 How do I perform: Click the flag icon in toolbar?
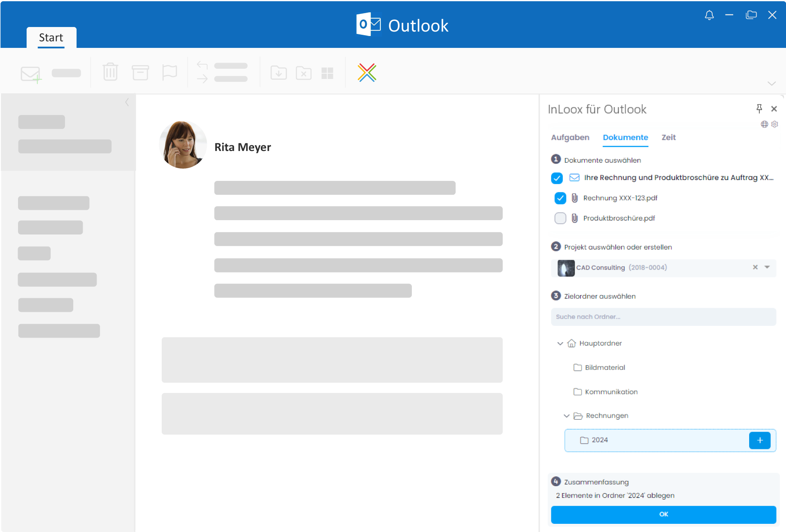(169, 72)
